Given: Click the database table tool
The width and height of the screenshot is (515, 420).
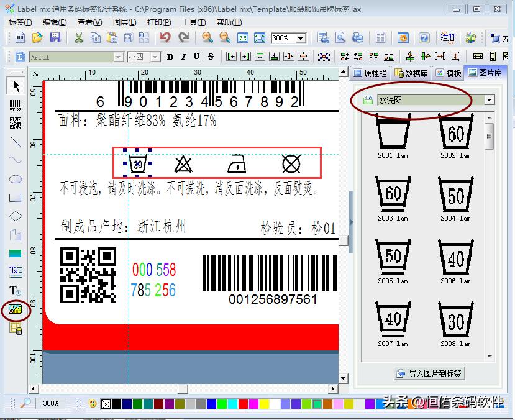Looking at the screenshot, I should point(16,328).
